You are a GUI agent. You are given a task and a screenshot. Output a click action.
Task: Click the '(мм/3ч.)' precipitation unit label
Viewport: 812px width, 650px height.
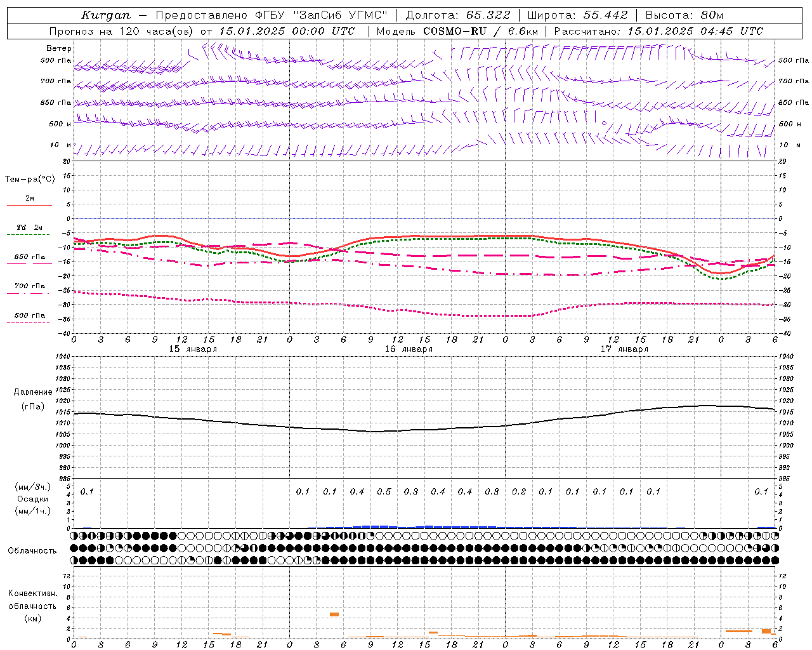click(x=33, y=487)
